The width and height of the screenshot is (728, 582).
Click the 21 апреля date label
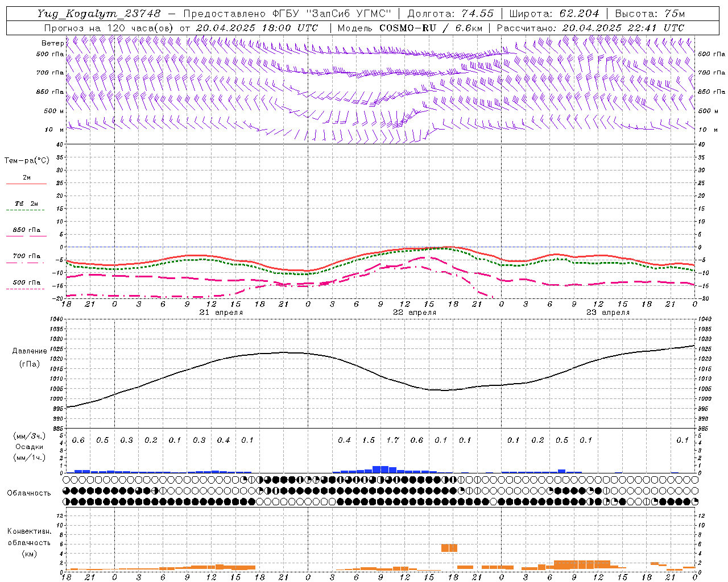(221, 313)
